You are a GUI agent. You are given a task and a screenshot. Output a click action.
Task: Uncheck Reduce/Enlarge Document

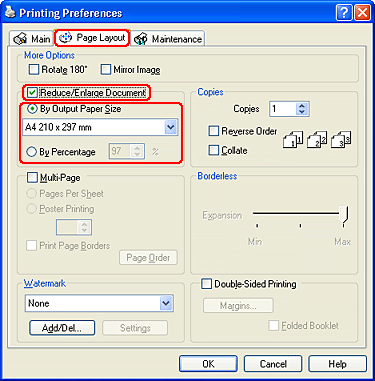32,93
